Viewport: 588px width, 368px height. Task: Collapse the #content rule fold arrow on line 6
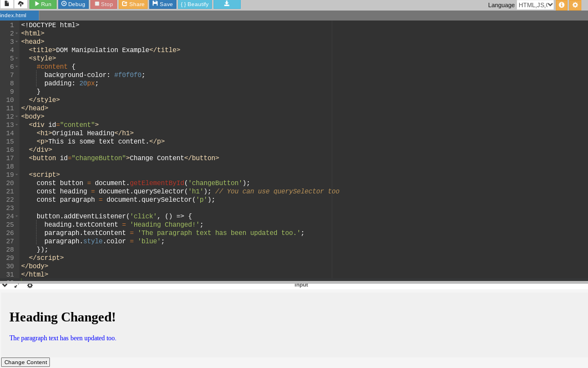tap(17, 67)
